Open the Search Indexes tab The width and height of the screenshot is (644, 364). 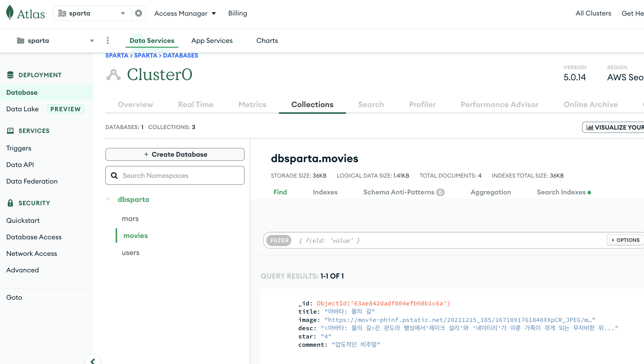pos(564,192)
